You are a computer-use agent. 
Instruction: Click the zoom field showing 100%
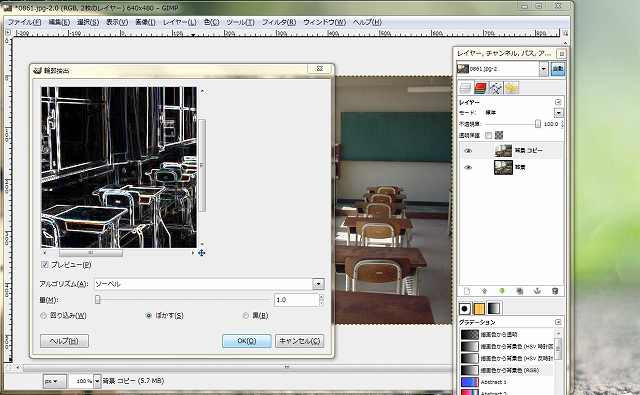[81, 381]
